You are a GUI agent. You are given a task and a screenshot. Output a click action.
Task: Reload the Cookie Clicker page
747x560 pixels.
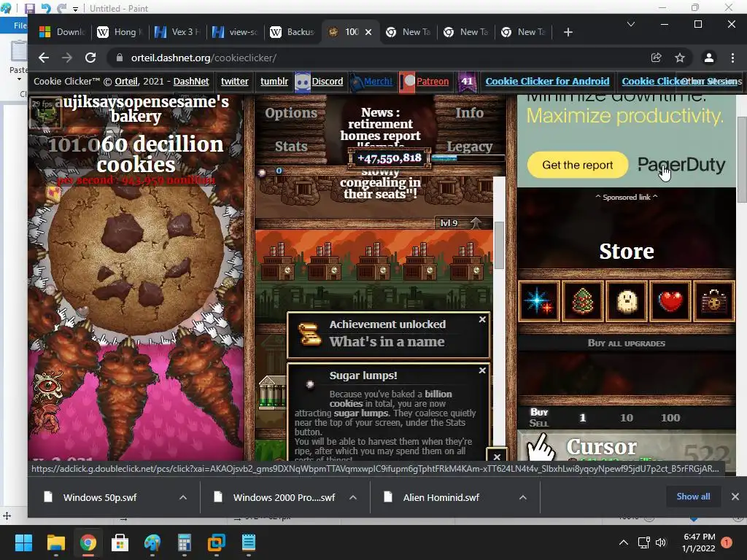tap(90, 58)
